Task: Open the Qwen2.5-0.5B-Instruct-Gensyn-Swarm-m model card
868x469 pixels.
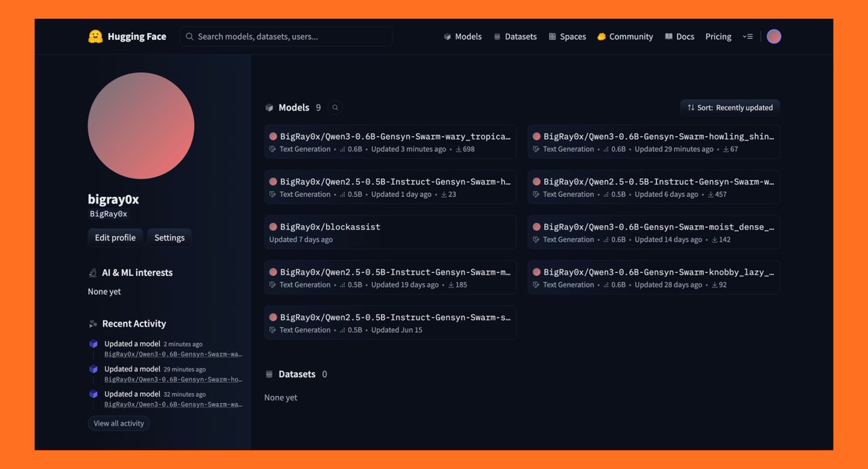Action: pos(391,277)
